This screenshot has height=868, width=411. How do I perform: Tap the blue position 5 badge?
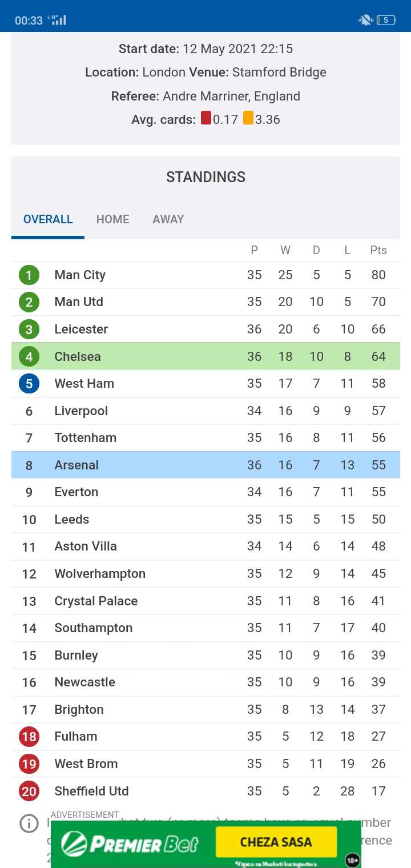(x=29, y=384)
